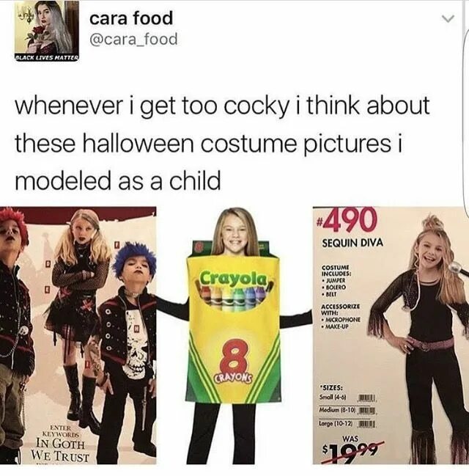Click the Large (10-12) size line

pos(347,423)
